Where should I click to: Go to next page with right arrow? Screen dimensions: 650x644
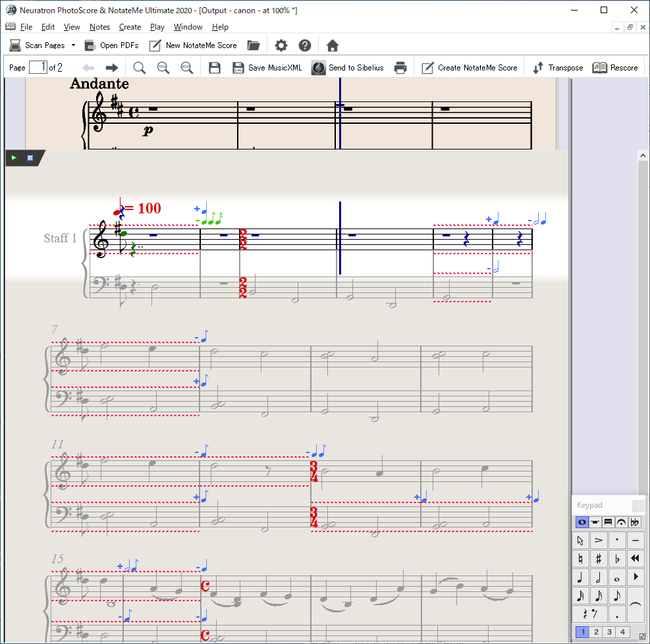click(x=112, y=68)
